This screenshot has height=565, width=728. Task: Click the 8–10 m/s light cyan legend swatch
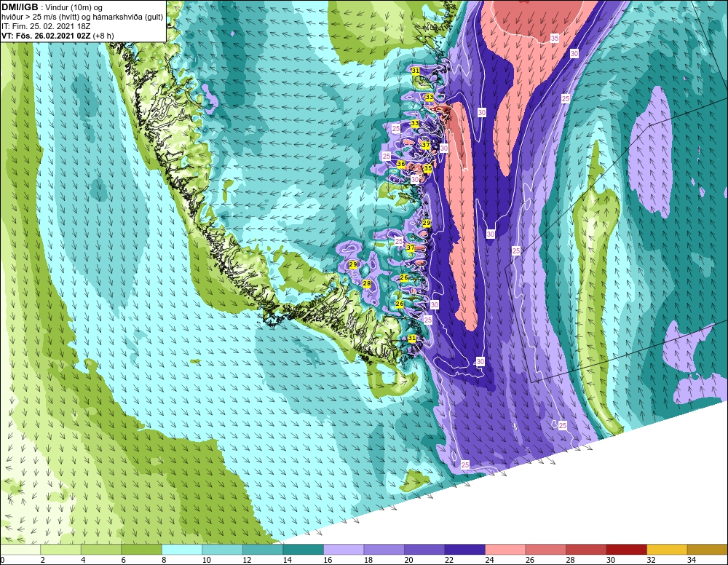point(182,550)
